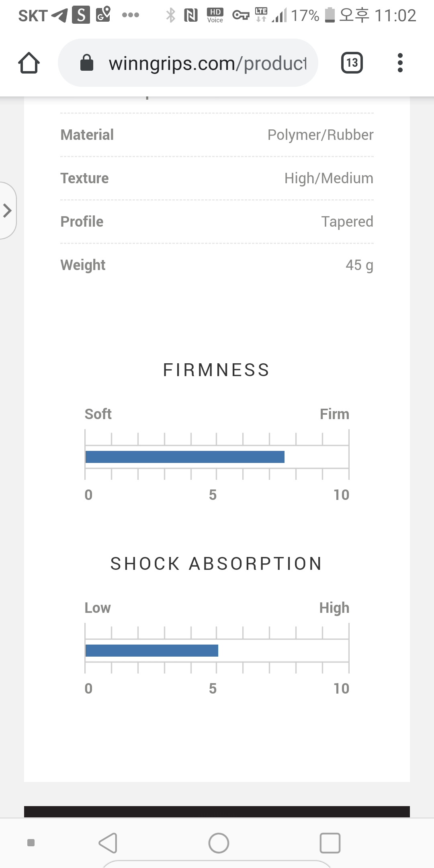The height and width of the screenshot is (868, 434).
Task: Expand the left side panel chevron
Action: coord(7,211)
